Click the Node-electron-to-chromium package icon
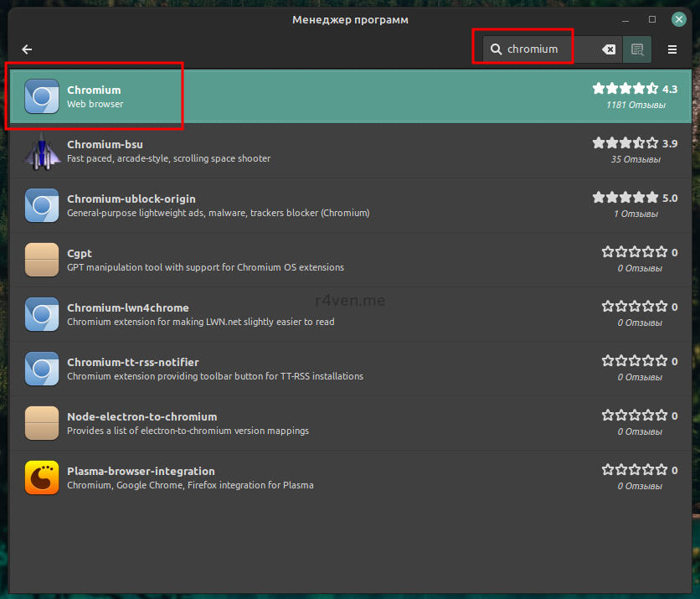 pyautogui.click(x=42, y=423)
